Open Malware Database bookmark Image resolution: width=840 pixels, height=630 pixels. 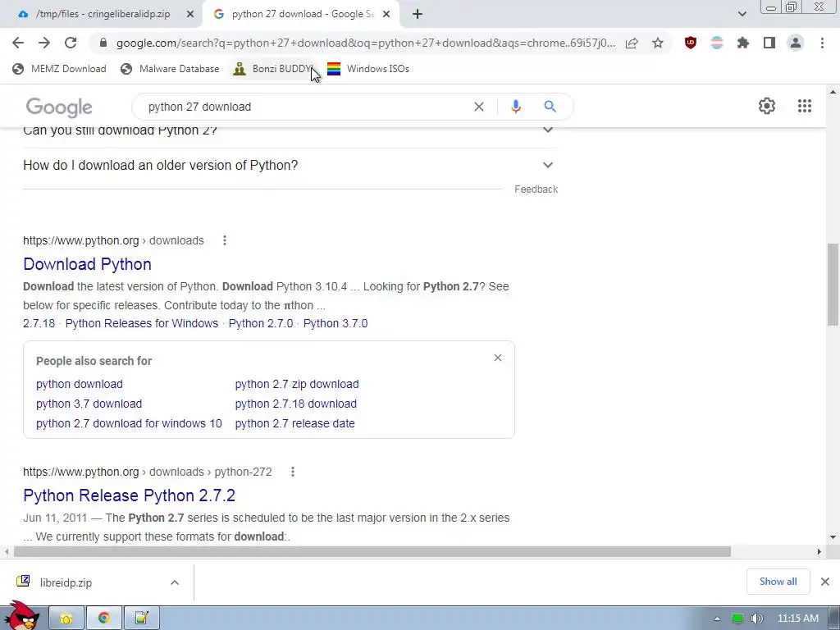(170, 69)
